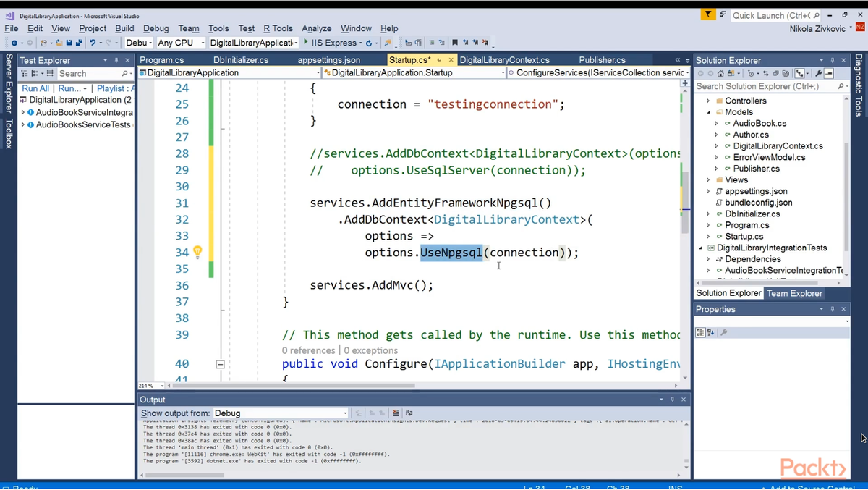Click the Comment Out Selected Lines toolbar icon
Image resolution: width=868 pixels, height=490 pixels.
point(430,43)
